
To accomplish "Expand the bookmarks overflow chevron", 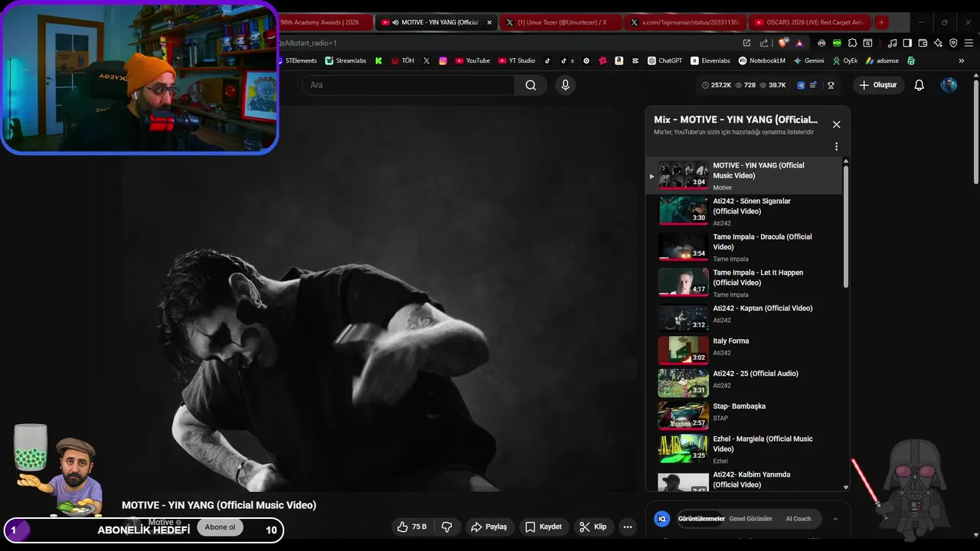I will (962, 60).
